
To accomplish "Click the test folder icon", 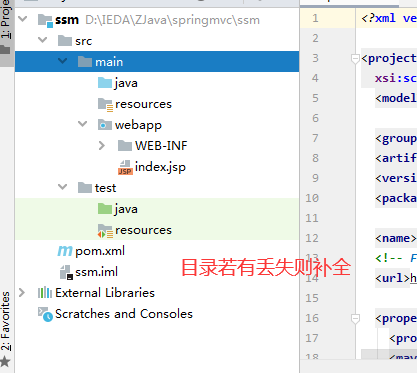I will coord(85,188).
